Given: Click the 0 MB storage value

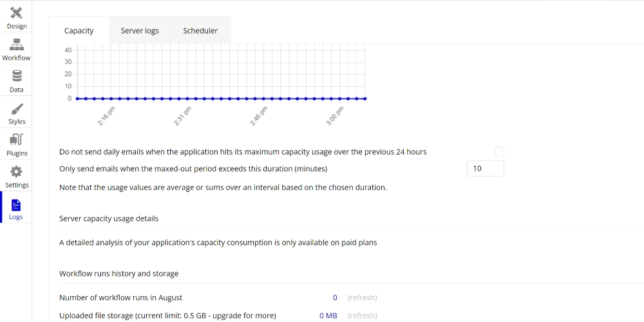Looking at the screenshot, I should coord(328,316).
